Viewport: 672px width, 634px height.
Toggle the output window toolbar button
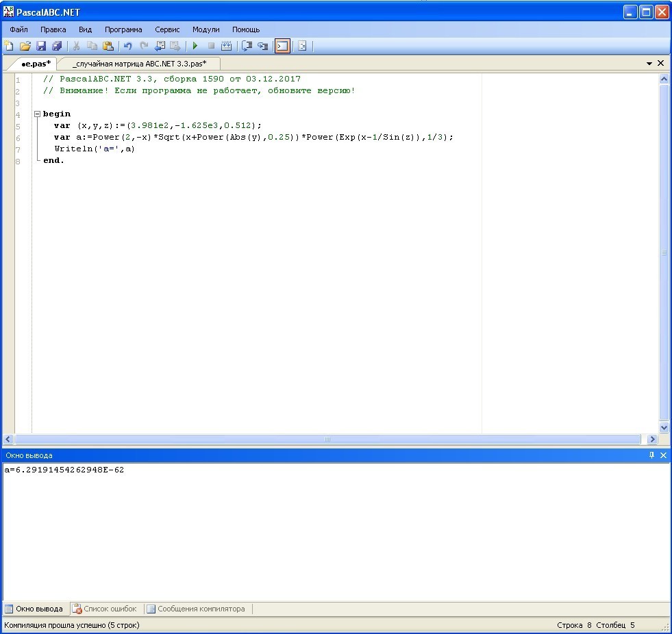(282, 46)
